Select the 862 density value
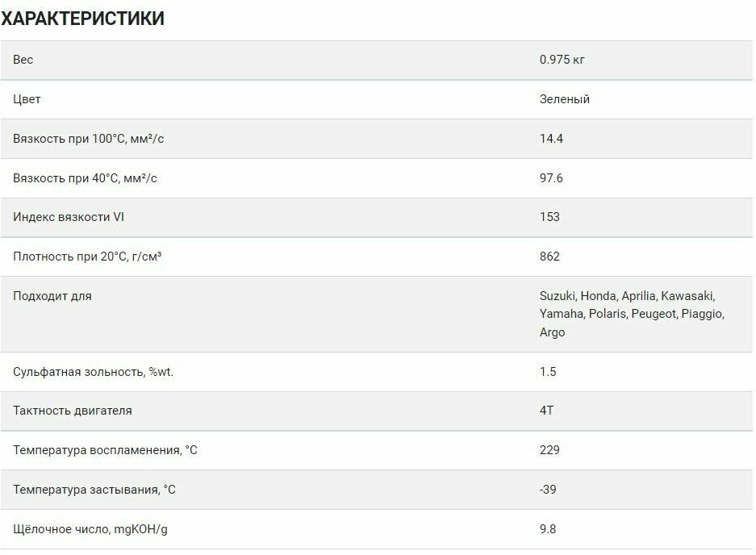The width and height of the screenshot is (756, 555). [549, 257]
